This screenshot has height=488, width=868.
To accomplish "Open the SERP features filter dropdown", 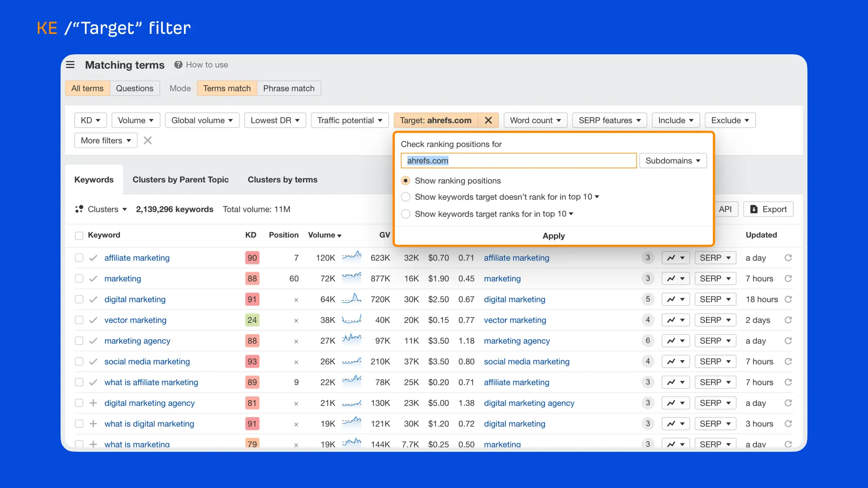I will 609,120.
